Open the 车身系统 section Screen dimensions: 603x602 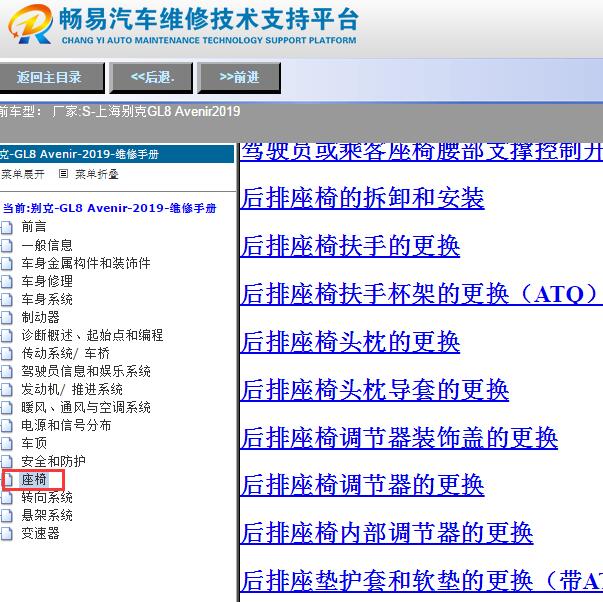(47, 299)
